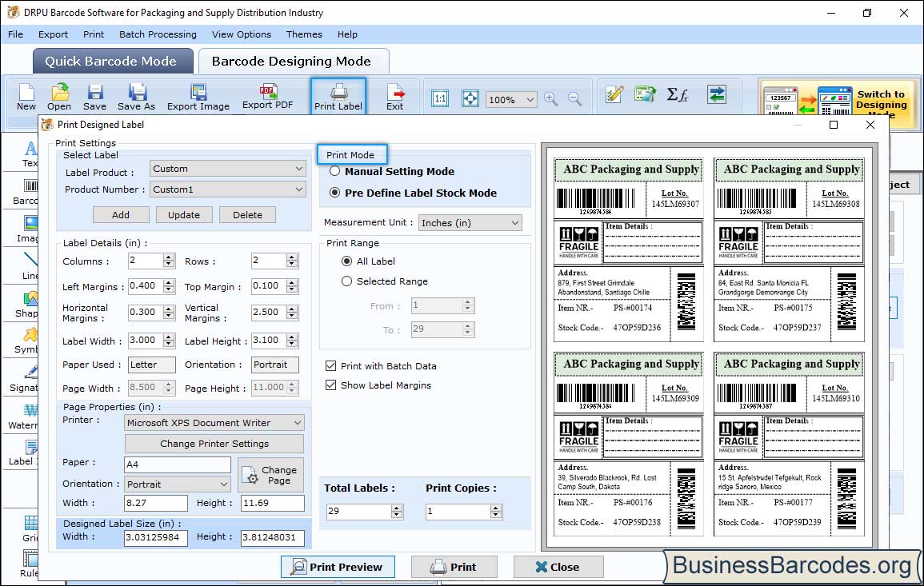The width and height of the screenshot is (924, 586).
Task: Open the page Orientation Portrait dropdown
Action: click(178, 484)
